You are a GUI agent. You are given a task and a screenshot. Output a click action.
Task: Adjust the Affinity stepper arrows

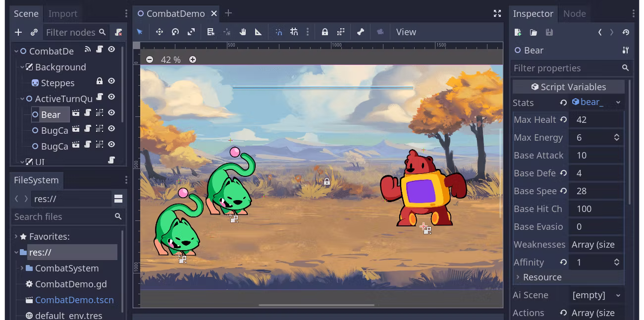(617, 262)
